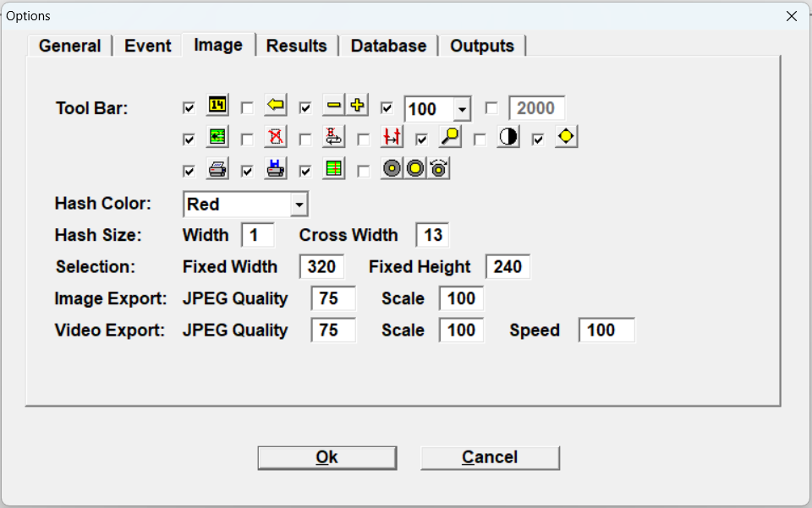
Task: Click the ring with large yellow center icon
Action: 415,169
